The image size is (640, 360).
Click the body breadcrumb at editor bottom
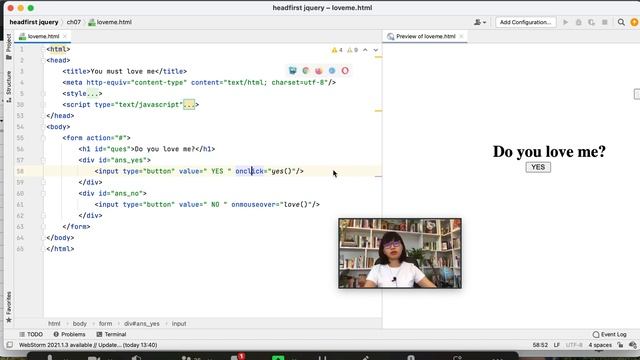(80, 324)
